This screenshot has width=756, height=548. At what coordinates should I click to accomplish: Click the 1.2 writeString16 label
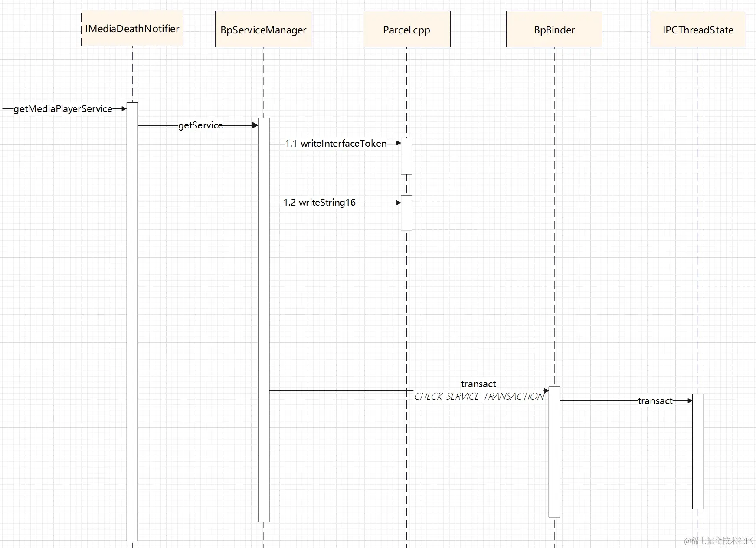320,203
